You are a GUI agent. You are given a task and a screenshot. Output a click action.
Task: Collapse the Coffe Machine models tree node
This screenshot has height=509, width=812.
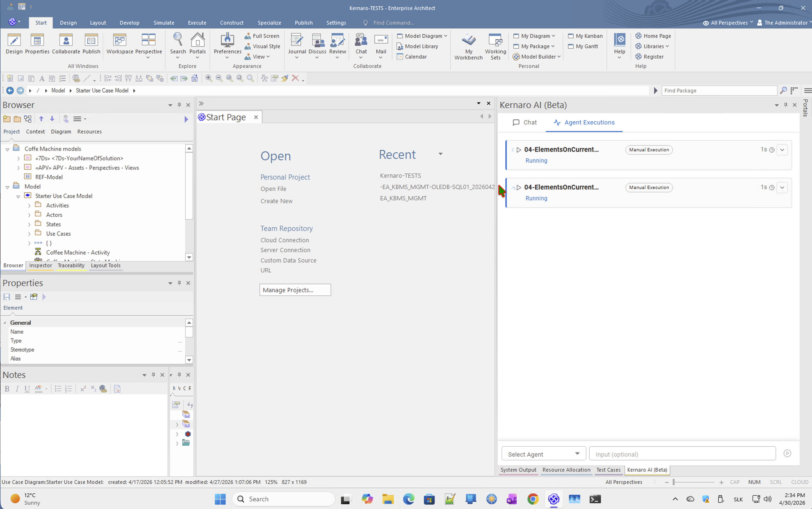[x=7, y=149]
